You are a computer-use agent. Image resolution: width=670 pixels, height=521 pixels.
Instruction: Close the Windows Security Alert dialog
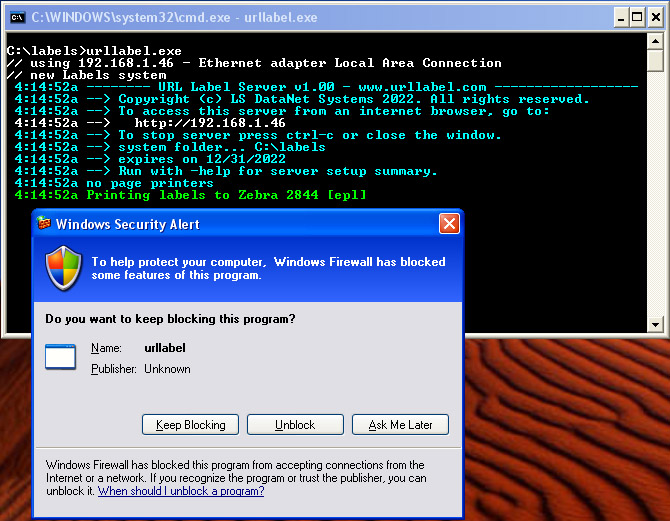click(449, 224)
